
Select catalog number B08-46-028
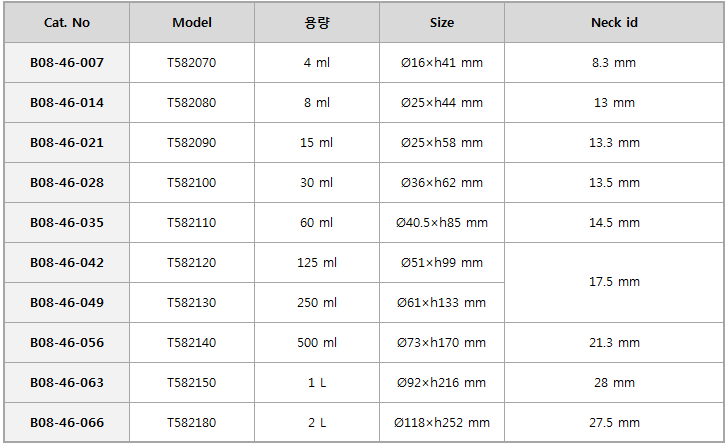(67, 182)
